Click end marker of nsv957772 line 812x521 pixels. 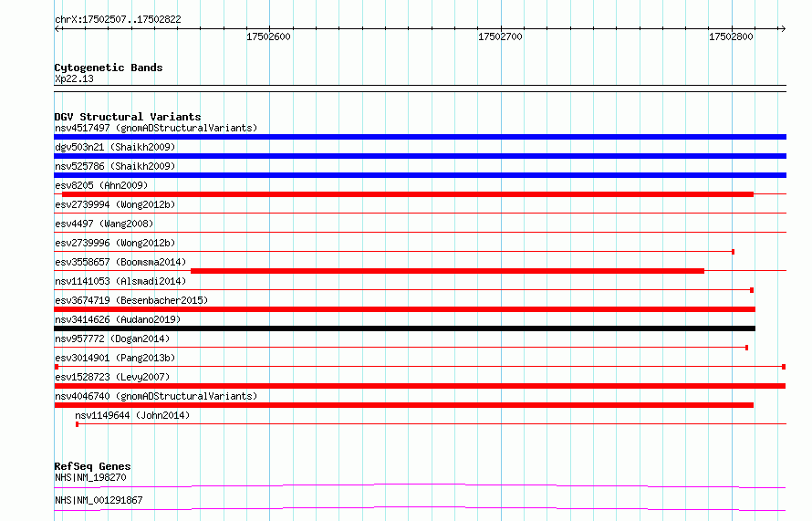(746, 348)
